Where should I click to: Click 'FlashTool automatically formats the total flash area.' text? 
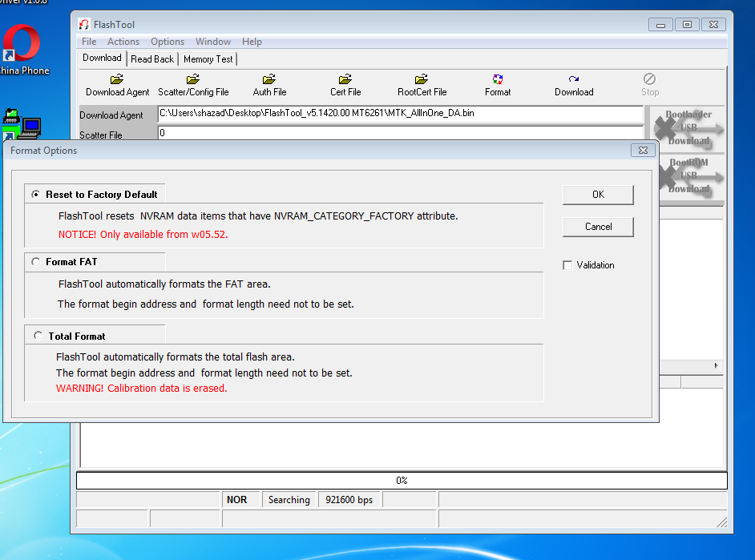click(x=176, y=357)
